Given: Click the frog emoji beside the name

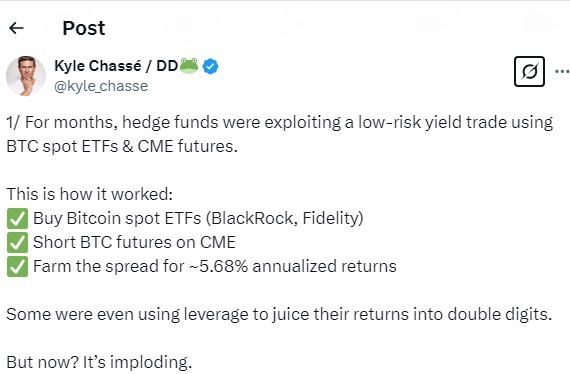Looking at the screenshot, I should [189, 66].
